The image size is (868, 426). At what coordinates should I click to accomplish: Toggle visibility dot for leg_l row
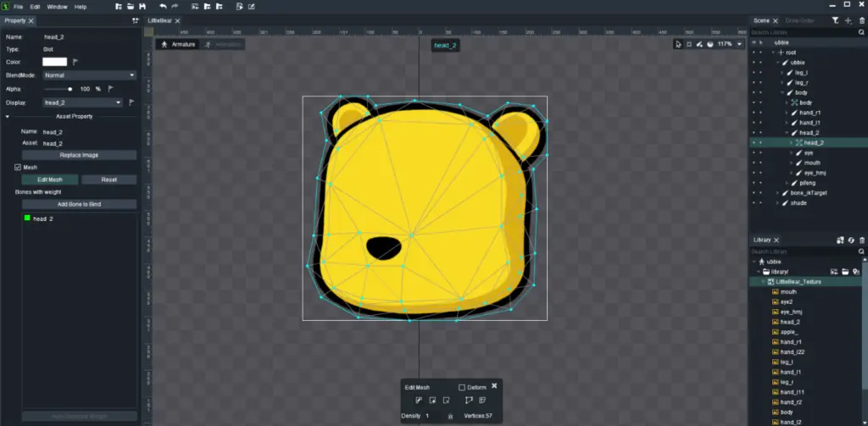coord(754,73)
